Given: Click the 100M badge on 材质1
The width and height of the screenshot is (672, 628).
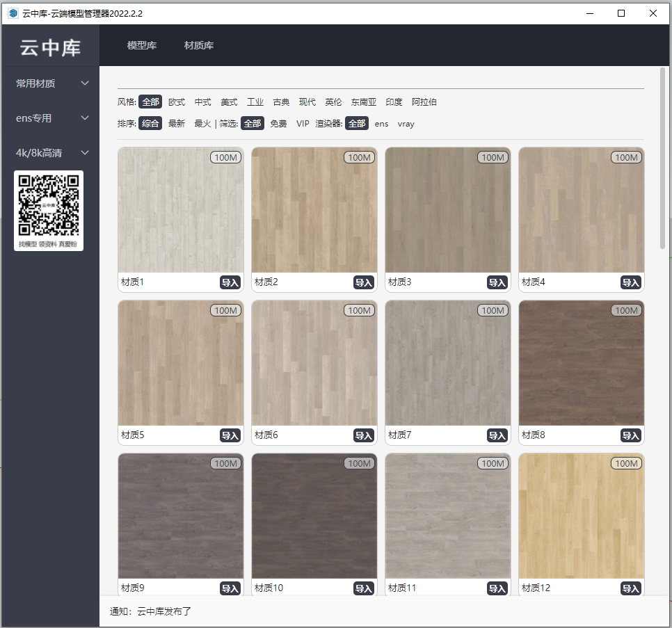Looking at the screenshot, I should [226, 158].
